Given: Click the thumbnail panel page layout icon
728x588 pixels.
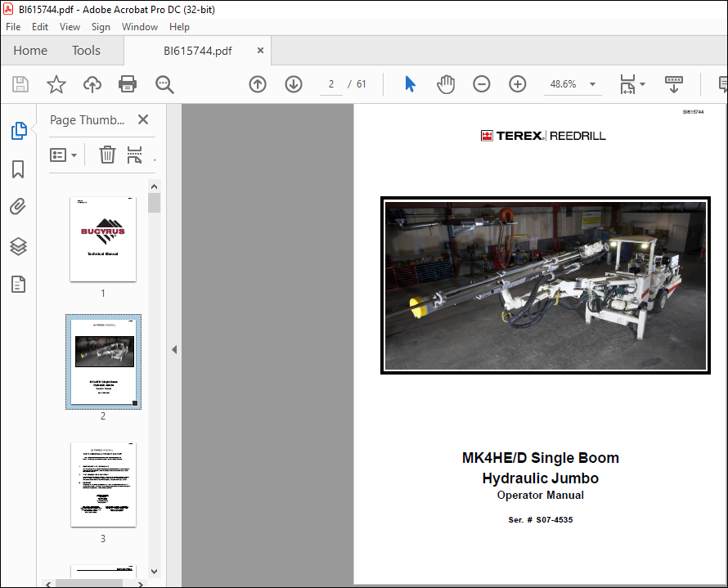Looking at the screenshot, I should pos(134,155).
